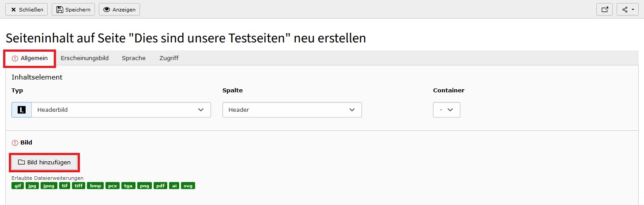Click the Anzeigen eye button
Screen dimensions: 644x205
click(119, 9)
